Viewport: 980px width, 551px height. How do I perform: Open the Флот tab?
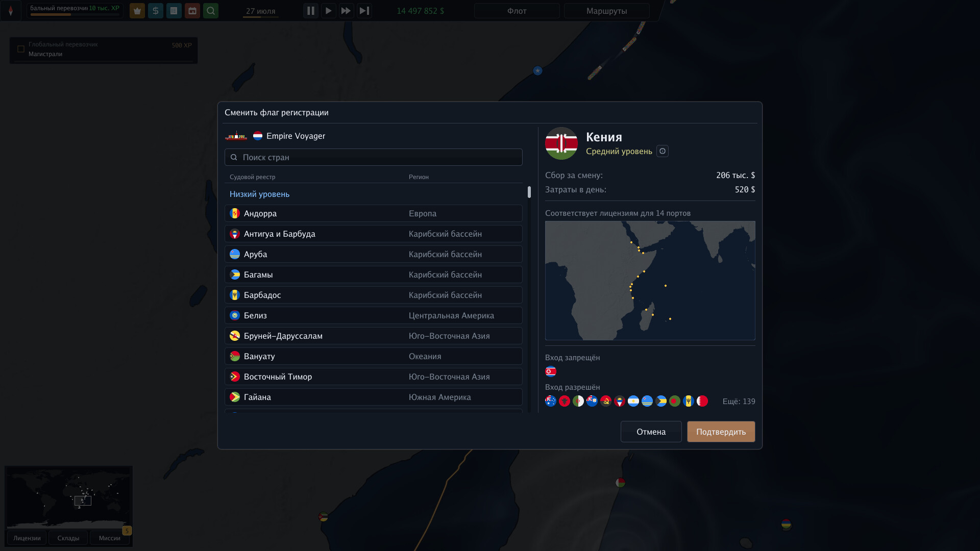point(517,11)
